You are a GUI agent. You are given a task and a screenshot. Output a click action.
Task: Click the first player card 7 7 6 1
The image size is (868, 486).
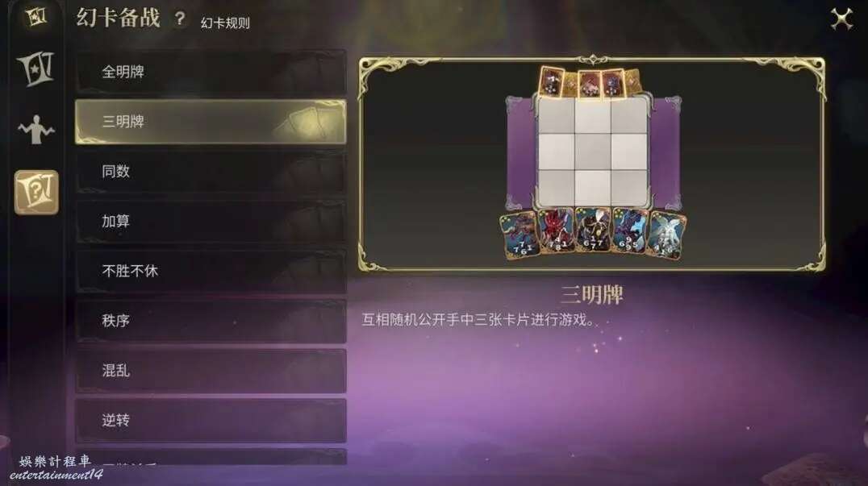[x=519, y=235]
